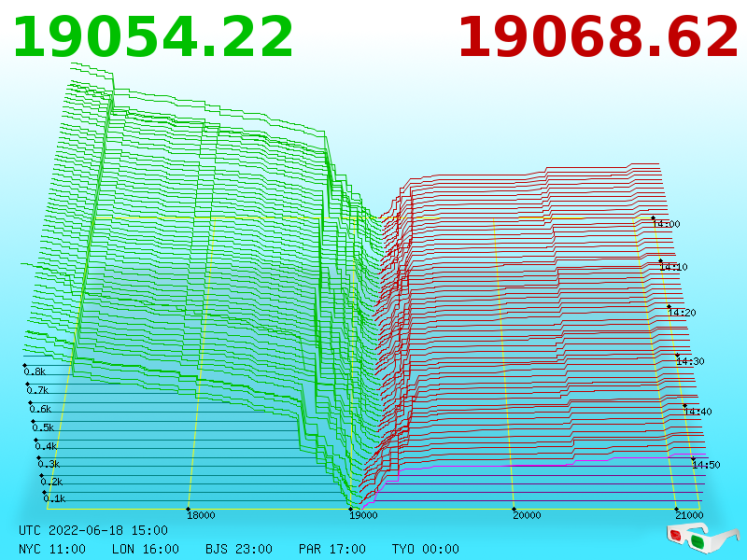Click the LON 16:00 time label
This screenshot has height=560, width=747.
tap(146, 549)
